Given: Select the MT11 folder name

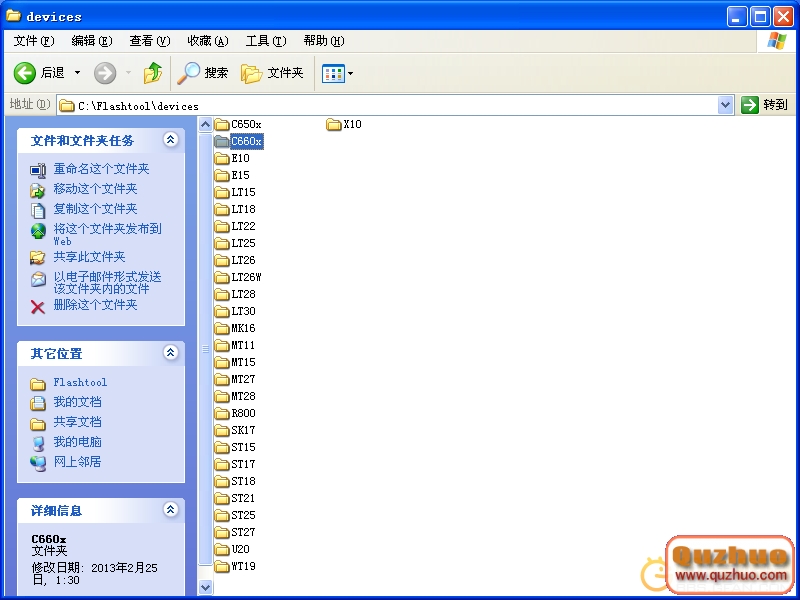Looking at the screenshot, I should 243,345.
